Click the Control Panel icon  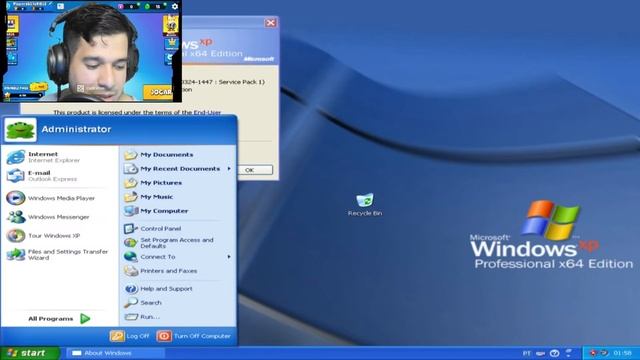(x=131, y=229)
